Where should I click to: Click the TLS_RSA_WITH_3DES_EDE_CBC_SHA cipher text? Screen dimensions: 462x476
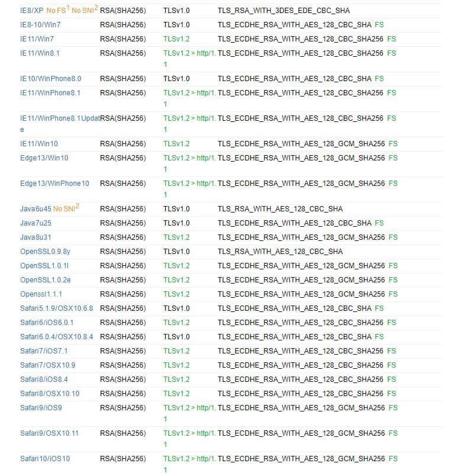tap(283, 11)
